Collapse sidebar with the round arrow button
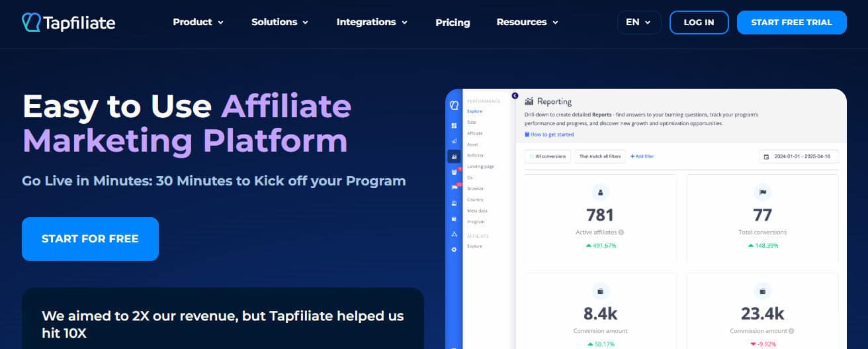The image size is (868, 349). 515,96
